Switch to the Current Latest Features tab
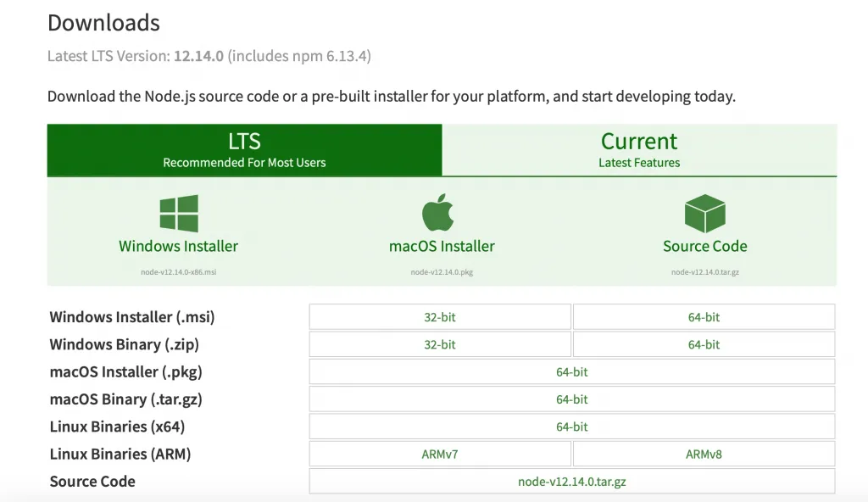 [x=639, y=149]
